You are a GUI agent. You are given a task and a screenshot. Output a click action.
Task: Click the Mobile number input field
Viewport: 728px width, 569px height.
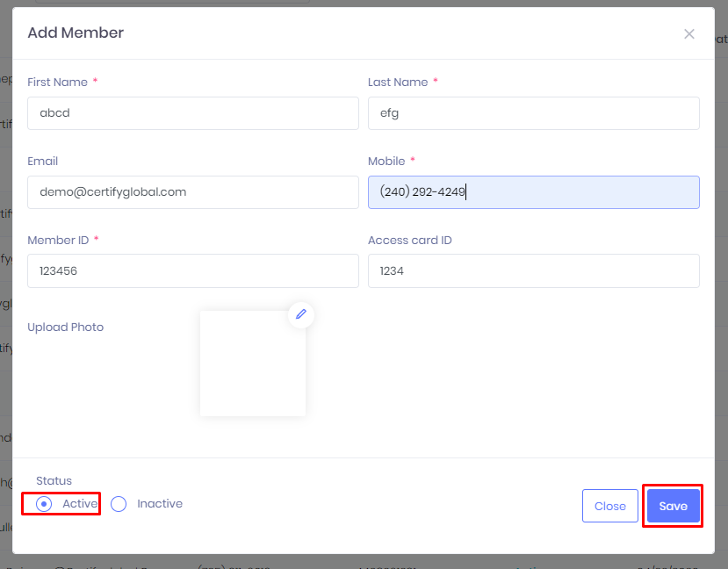click(x=533, y=192)
